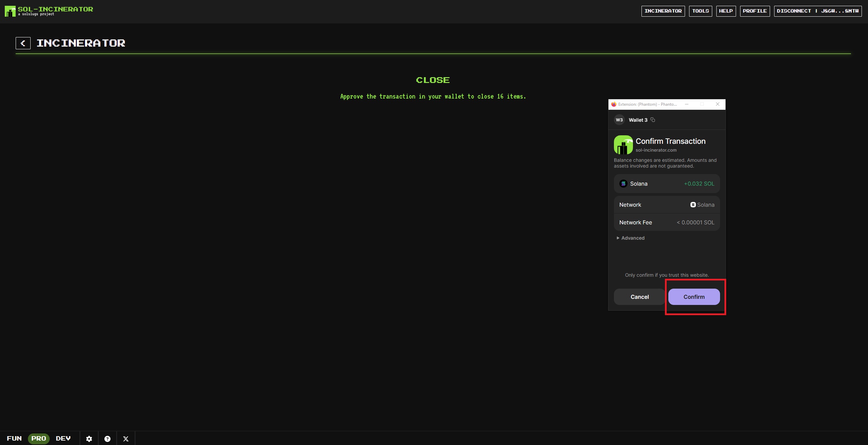The image size is (868, 445).
Task: Click the Solana balance change row
Action: (667, 184)
